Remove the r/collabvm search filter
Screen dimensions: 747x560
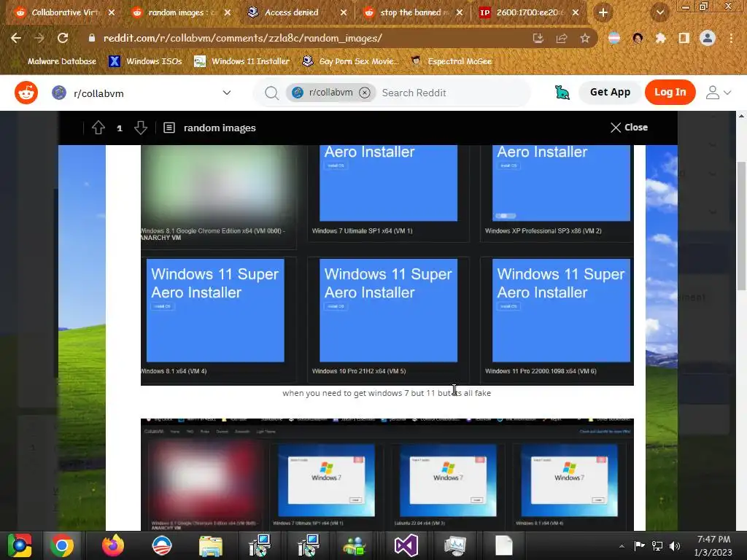tap(365, 93)
